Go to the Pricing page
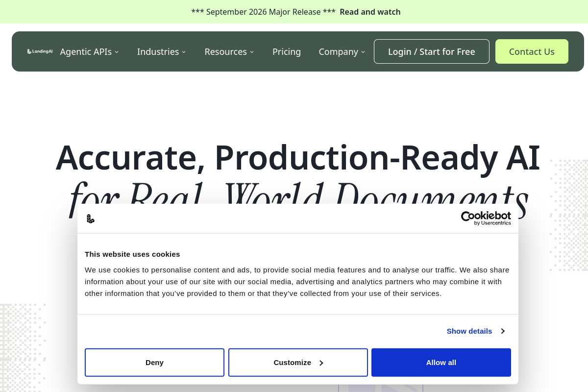 point(287,51)
